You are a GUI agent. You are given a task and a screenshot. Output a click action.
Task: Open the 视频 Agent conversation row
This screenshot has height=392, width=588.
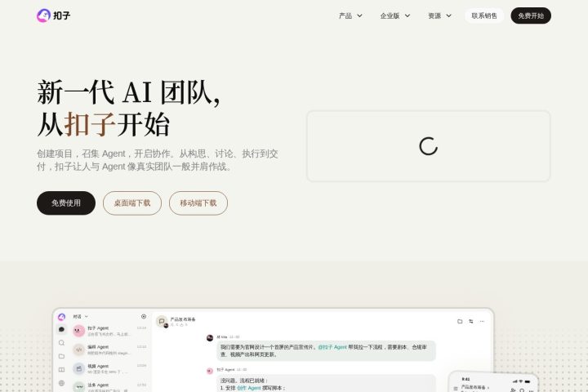point(109,368)
